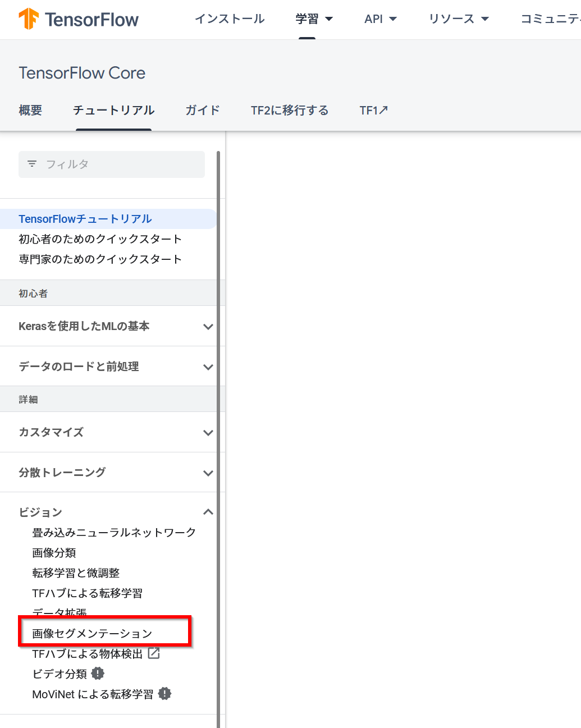Open the TF2に移行する tab
This screenshot has height=728, width=581.
pos(290,111)
